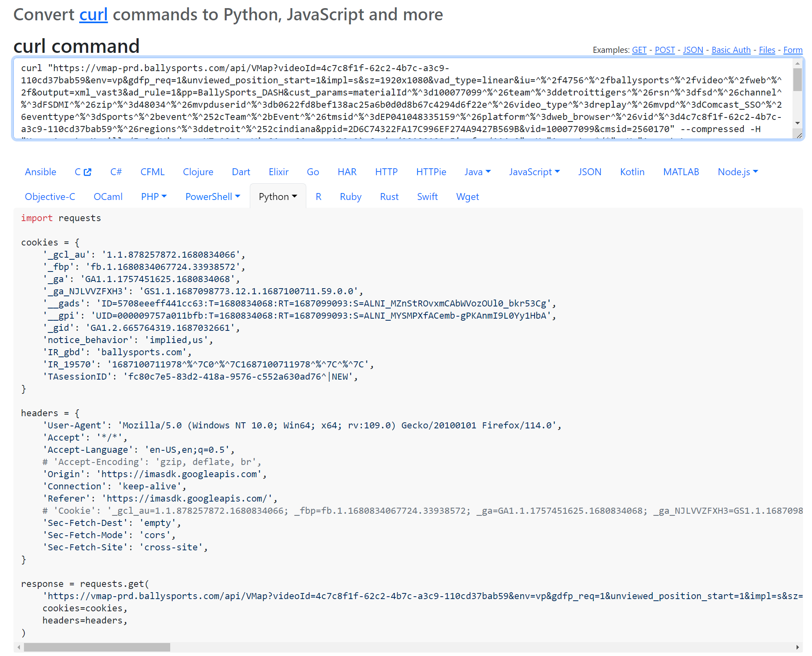Image resolution: width=812 pixels, height=656 pixels.
Task: Expand the PowerShell dropdown
Action: click(212, 197)
